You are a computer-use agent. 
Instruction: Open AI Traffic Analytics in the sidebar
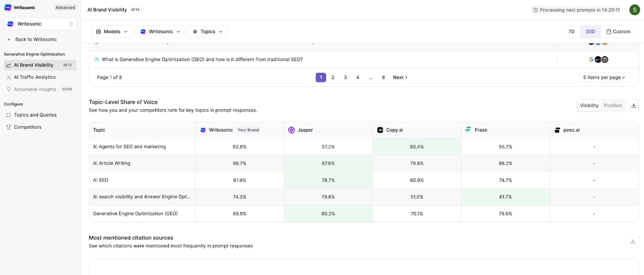click(x=40, y=77)
